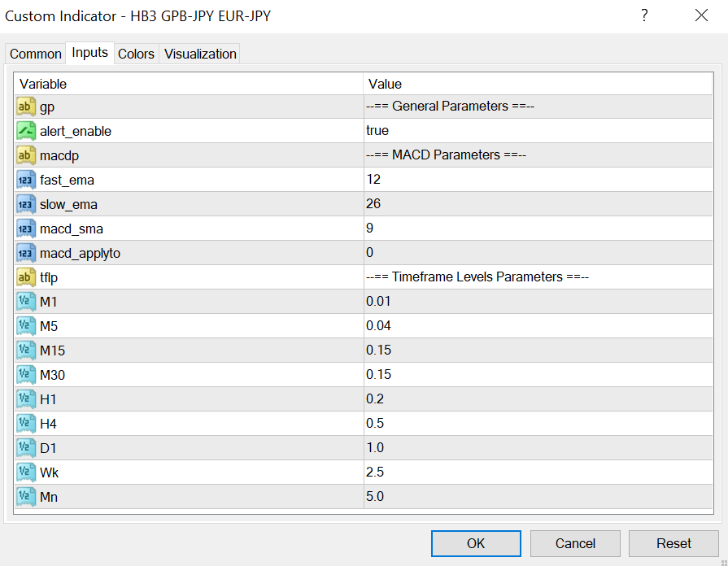Click the Cancel button
This screenshot has height=566, width=728.
(x=575, y=543)
